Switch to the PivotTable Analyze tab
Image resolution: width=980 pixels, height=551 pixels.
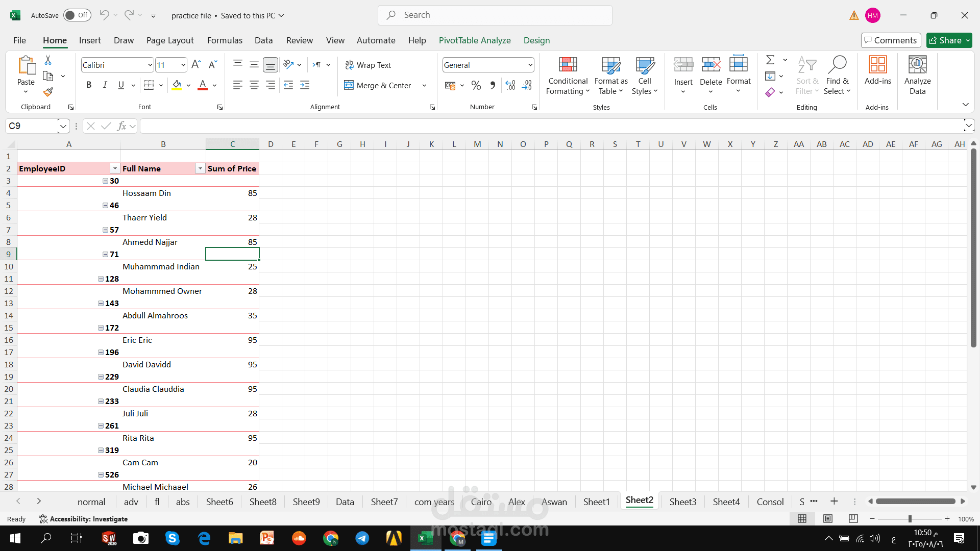pyautogui.click(x=474, y=40)
